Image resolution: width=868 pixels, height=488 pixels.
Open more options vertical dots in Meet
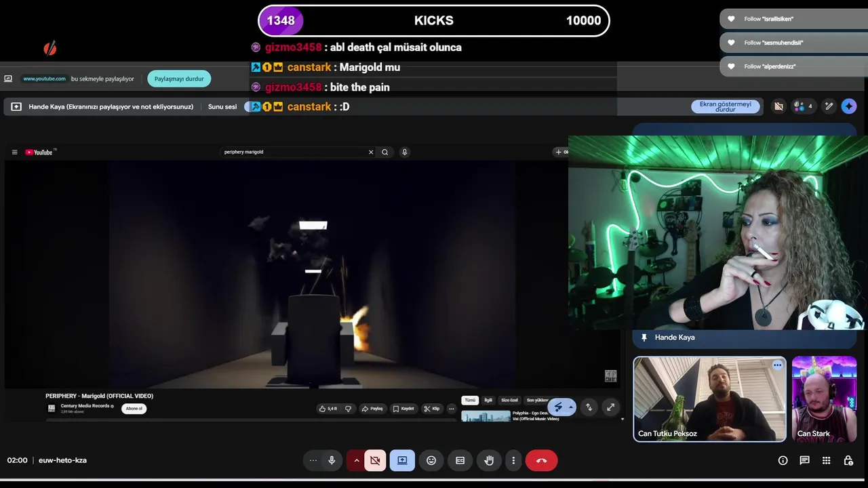(513, 460)
